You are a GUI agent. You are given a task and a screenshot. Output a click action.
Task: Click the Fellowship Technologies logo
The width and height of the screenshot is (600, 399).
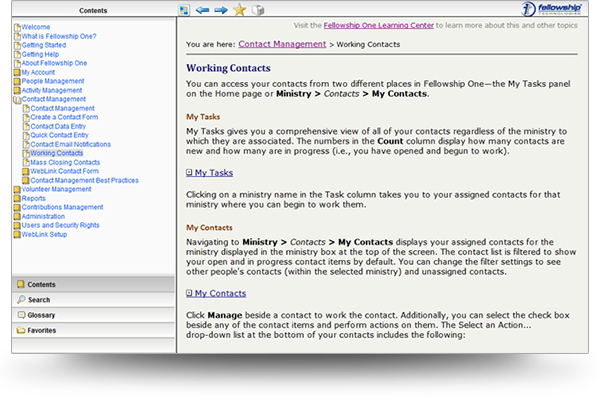coord(552,9)
